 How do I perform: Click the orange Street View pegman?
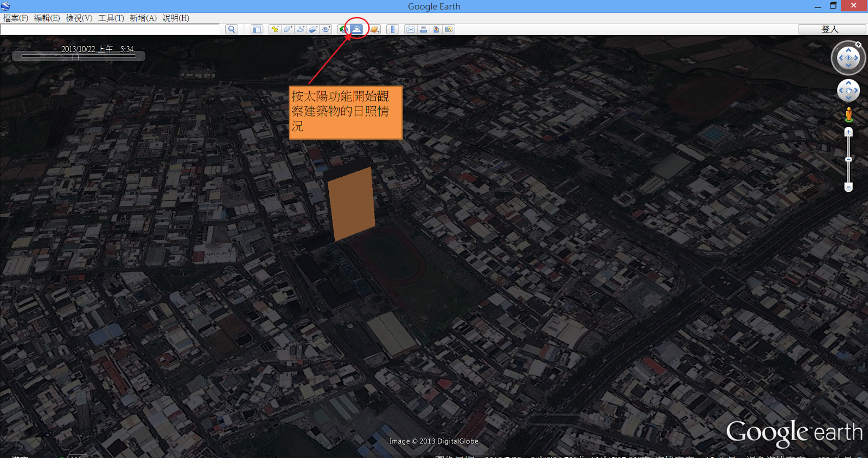click(848, 115)
